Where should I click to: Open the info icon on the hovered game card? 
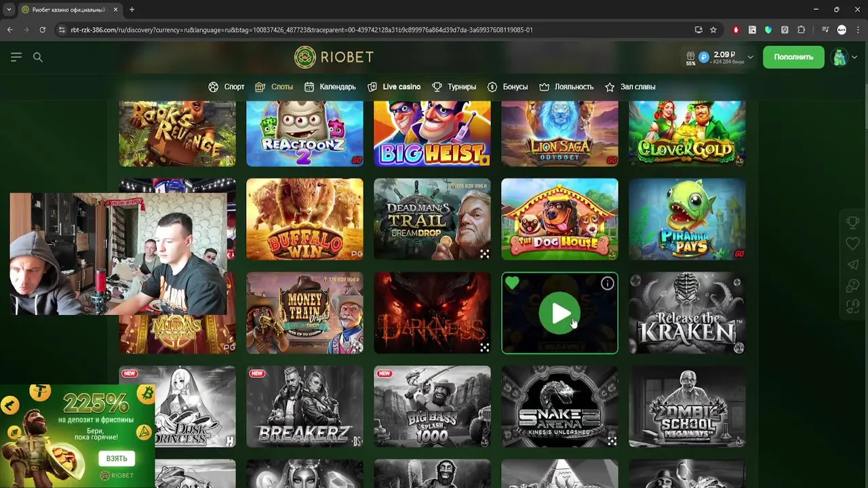click(607, 283)
